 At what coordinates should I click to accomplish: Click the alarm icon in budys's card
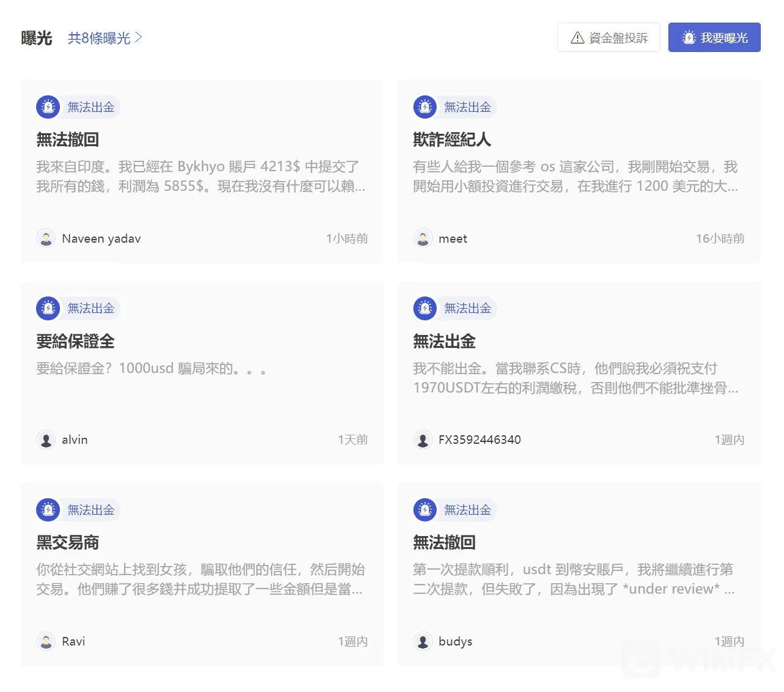(424, 510)
